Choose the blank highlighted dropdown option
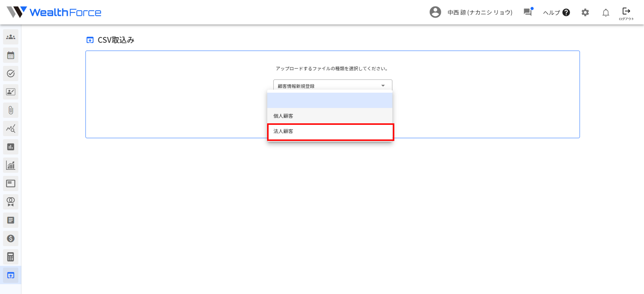 (330, 100)
